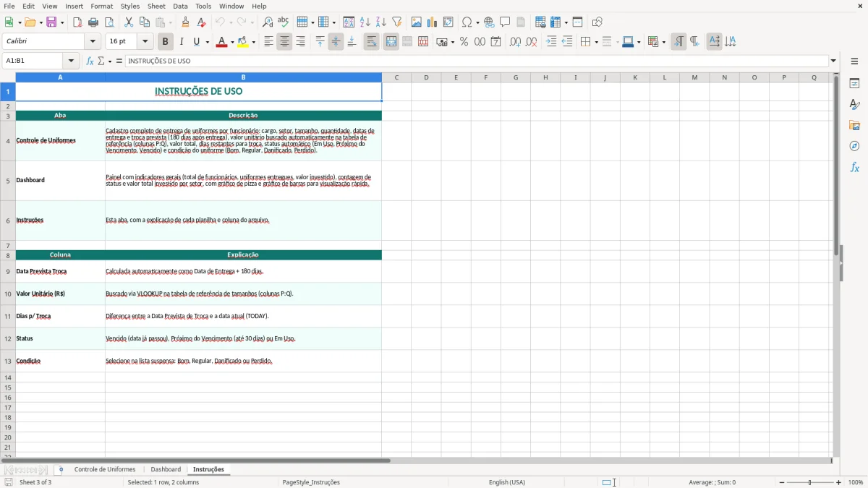
Task: Open the Tools menu
Action: (203, 6)
